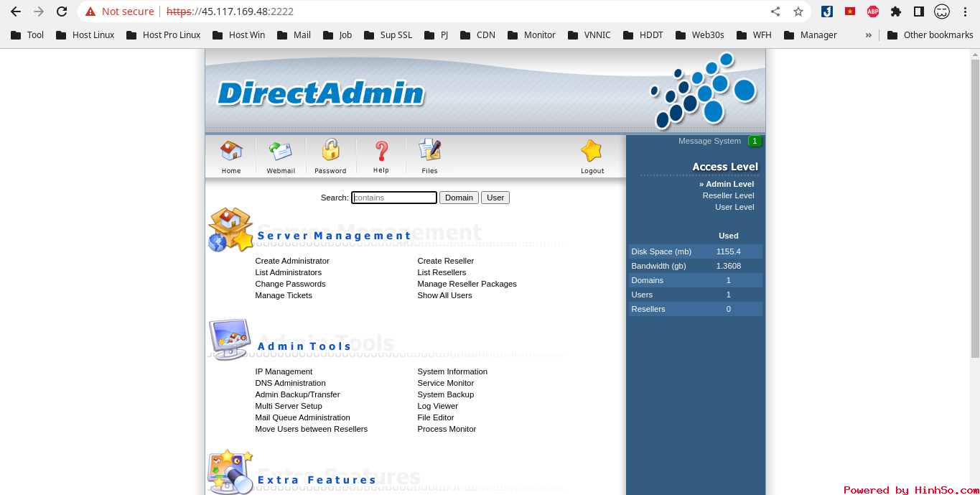
Task: Open the ABP Adblock extension icon
Action: point(873,11)
